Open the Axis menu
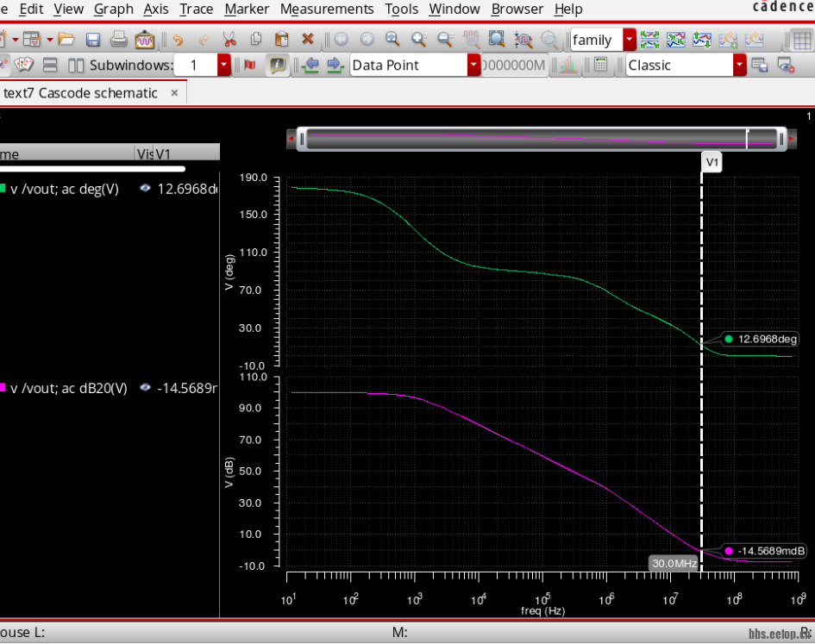This screenshot has width=815, height=644. (156, 9)
